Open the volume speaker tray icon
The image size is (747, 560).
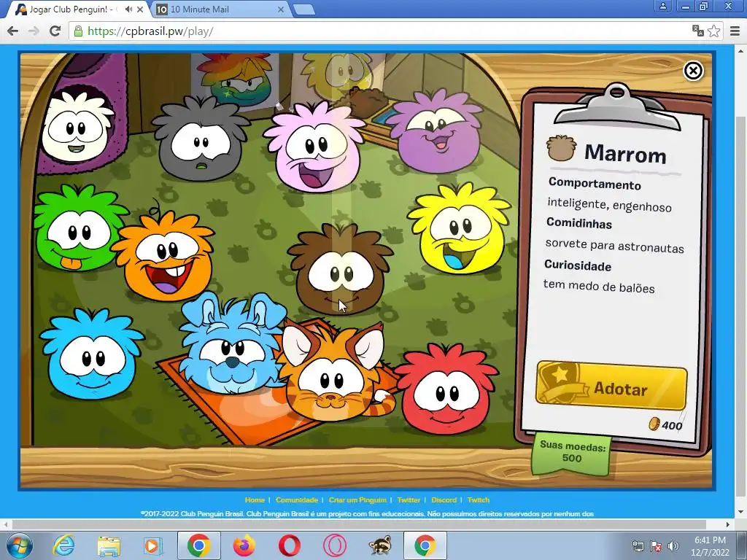(x=673, y=546)
